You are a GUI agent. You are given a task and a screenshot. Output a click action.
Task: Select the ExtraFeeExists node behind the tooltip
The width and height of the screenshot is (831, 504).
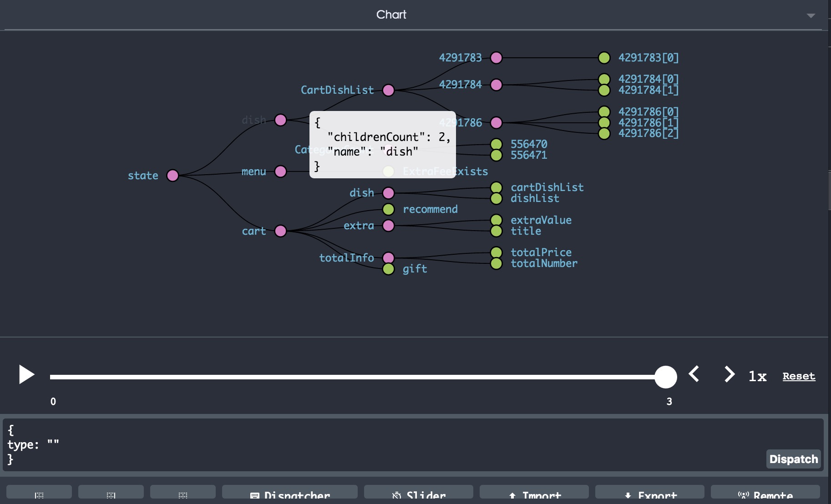click(x=388, y=171)
